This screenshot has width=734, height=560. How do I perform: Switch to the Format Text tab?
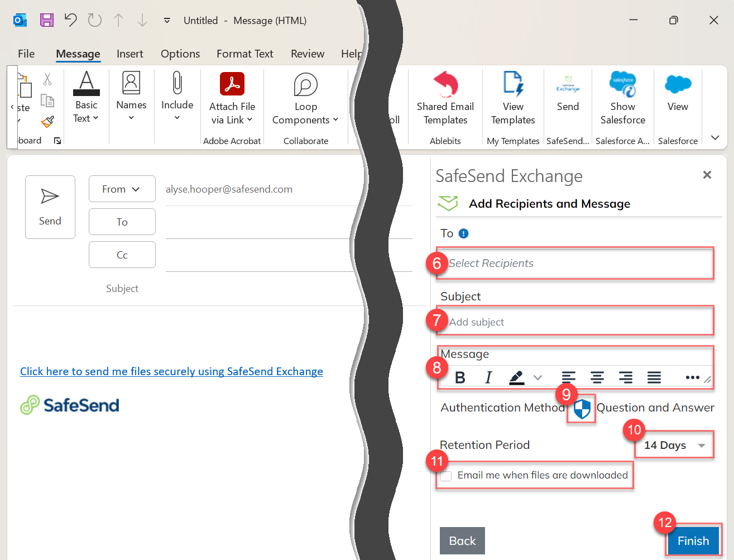(x=244, y=54)
